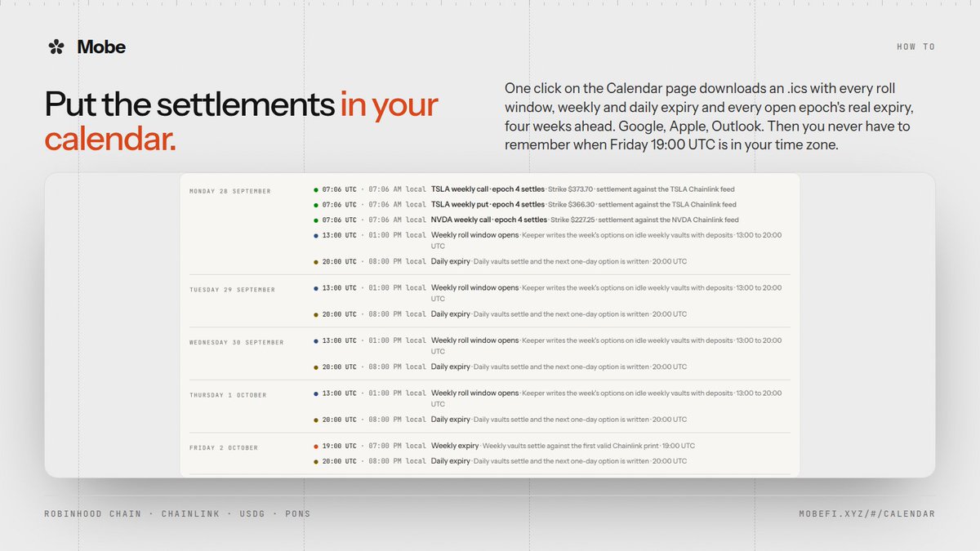Click '07:06 AM local' in the NVDA row
980x551 pixels.
(398, 220)
